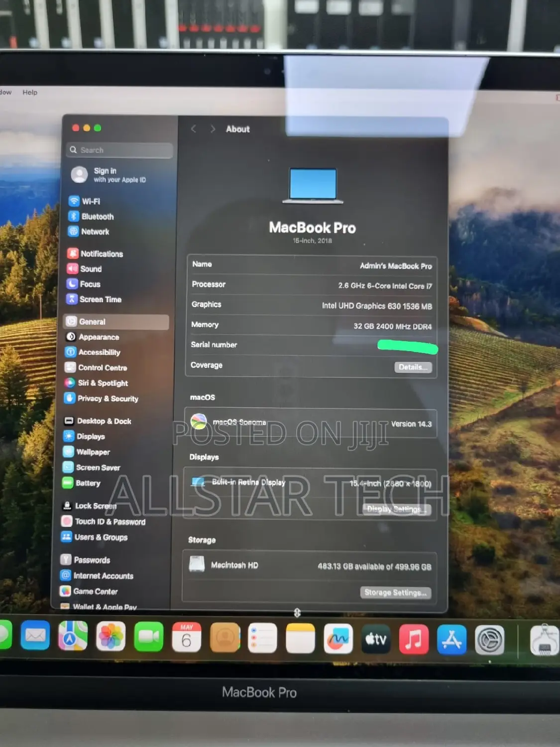Viewport: 560px width, 747px height.
Task: Open Siri & Spotlight settings
Action: click(x=96, y=383)
